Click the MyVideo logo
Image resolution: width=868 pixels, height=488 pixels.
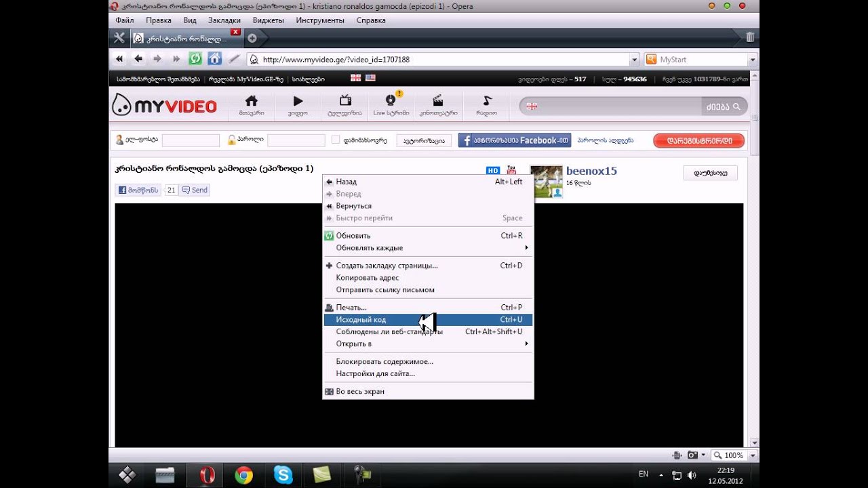[164, 106]
